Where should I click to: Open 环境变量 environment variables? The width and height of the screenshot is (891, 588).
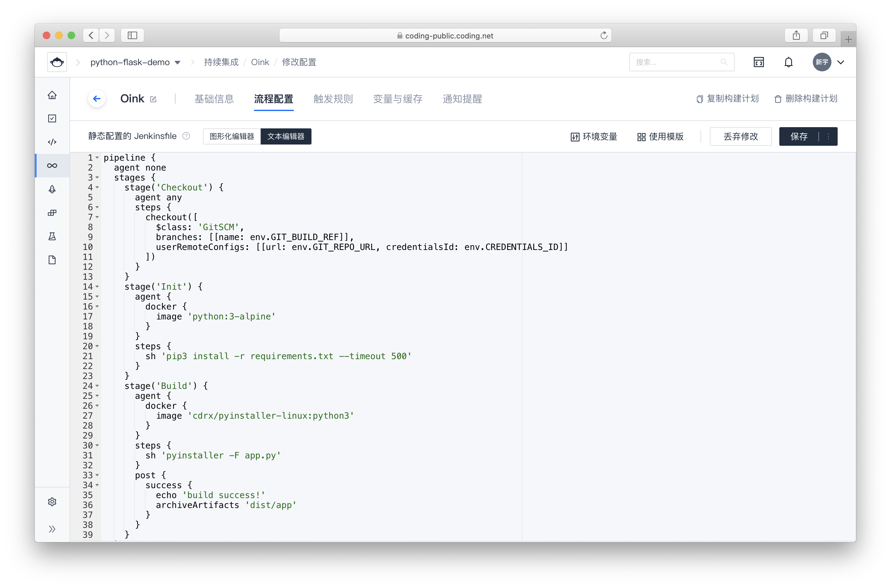[594, 136]
